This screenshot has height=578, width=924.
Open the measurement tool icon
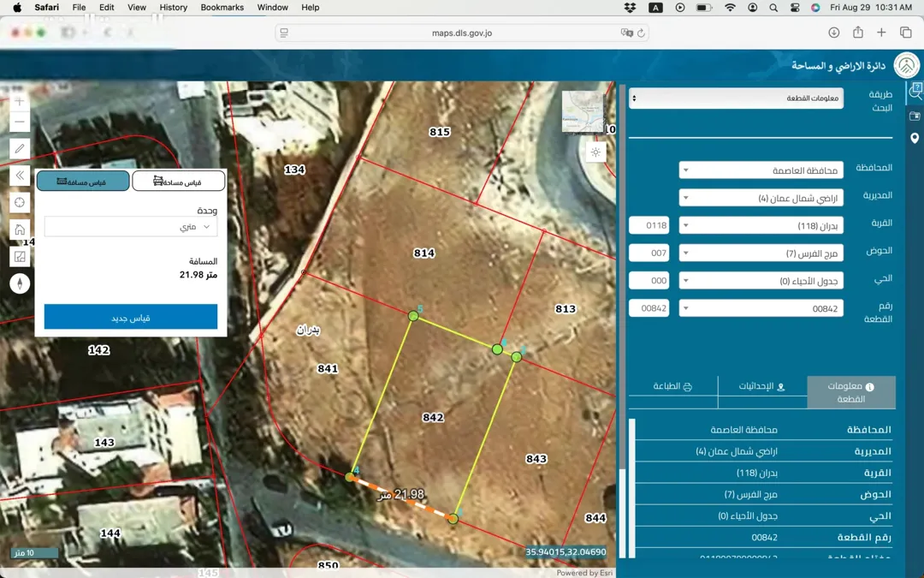click(20, 257)
